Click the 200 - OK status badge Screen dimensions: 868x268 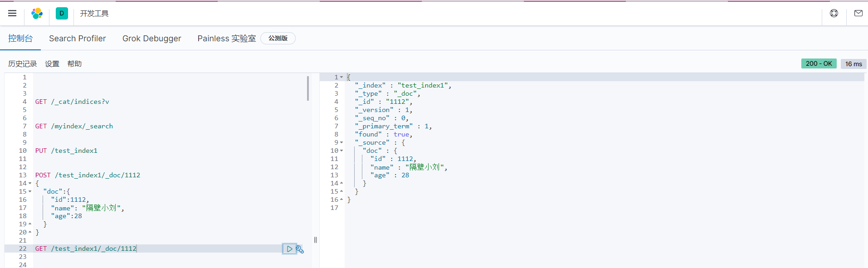819,63
